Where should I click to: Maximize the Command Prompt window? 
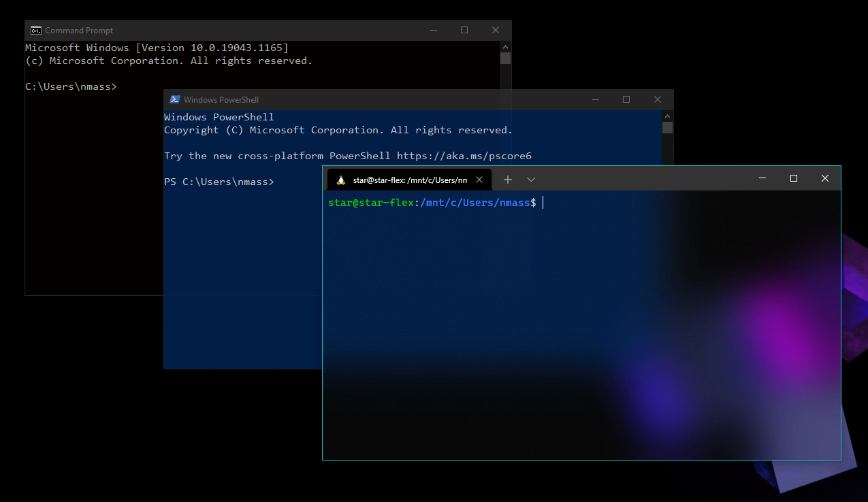point(464,30)
